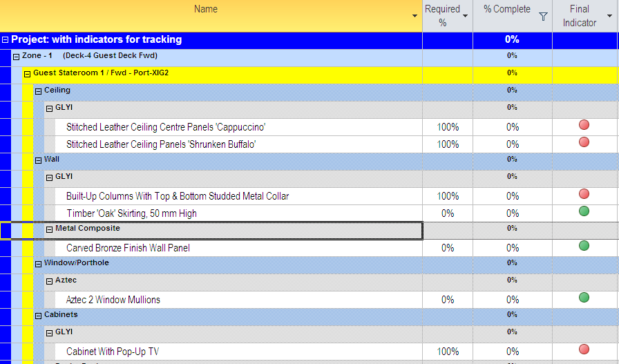
Task: Open the Final Indicator column dropdown
Action: (609, 16)
